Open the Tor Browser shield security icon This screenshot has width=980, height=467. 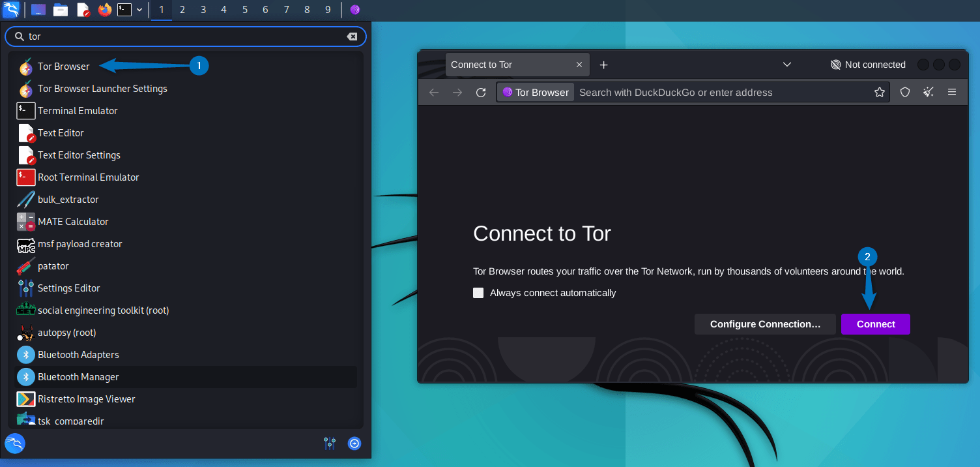tap(905, 92)
